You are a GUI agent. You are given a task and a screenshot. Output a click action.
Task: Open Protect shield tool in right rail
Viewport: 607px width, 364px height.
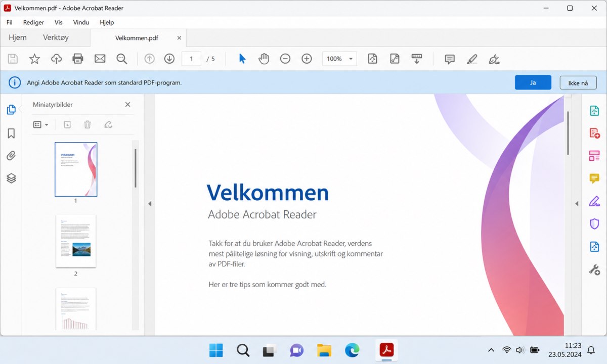click(594, 224)
